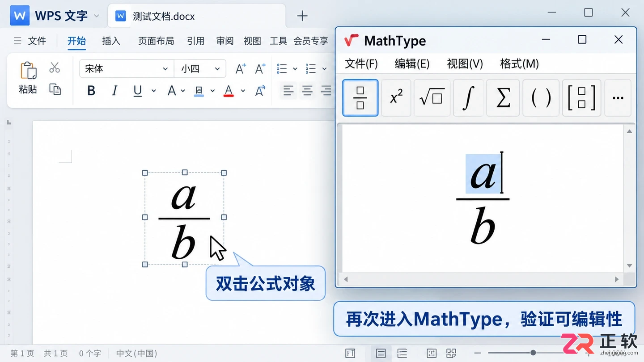This screenshot has width=644, height=362.
Task: Click the 测试文档.docx document tab
Action: tap(197, 17)
